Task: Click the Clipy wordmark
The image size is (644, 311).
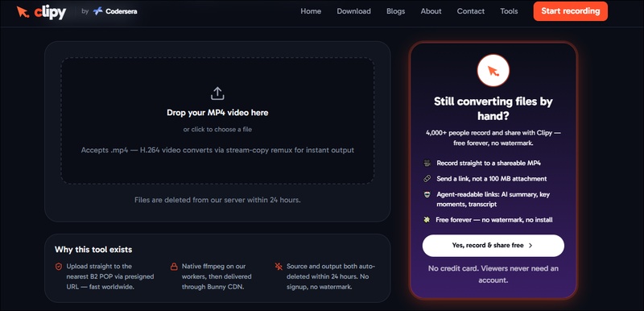Action: (50, 12)
